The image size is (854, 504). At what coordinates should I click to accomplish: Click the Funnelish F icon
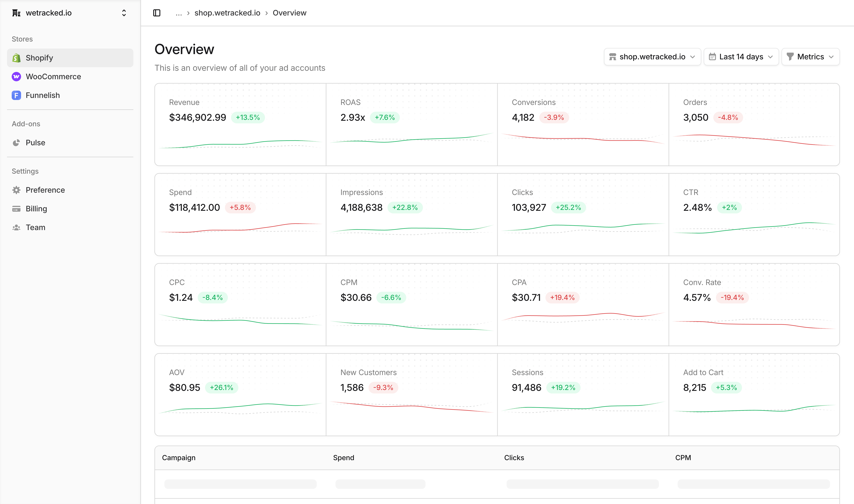(16, 95)
